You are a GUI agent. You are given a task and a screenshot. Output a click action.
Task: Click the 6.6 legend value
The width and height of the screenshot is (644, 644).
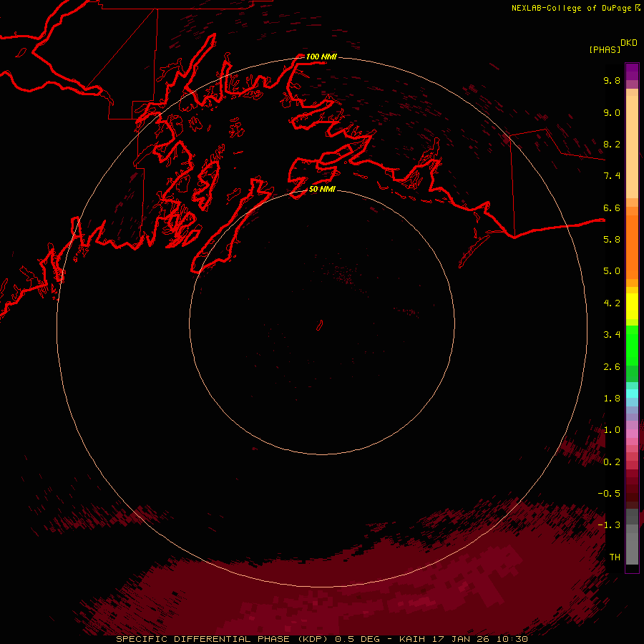pos(612,208)
